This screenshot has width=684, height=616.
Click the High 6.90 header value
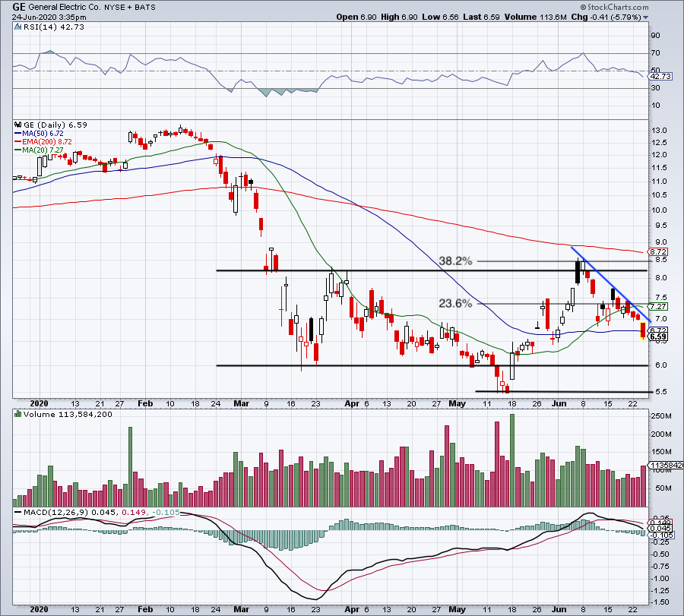point(399,17)
